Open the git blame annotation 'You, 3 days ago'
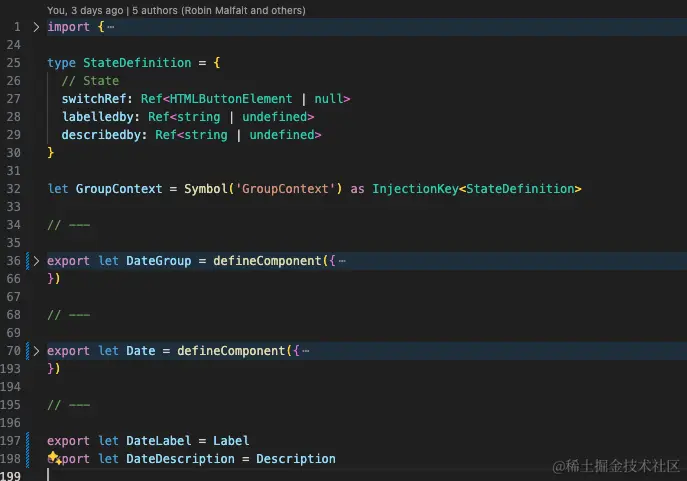687x481 pixels. [x=85, y=10]
